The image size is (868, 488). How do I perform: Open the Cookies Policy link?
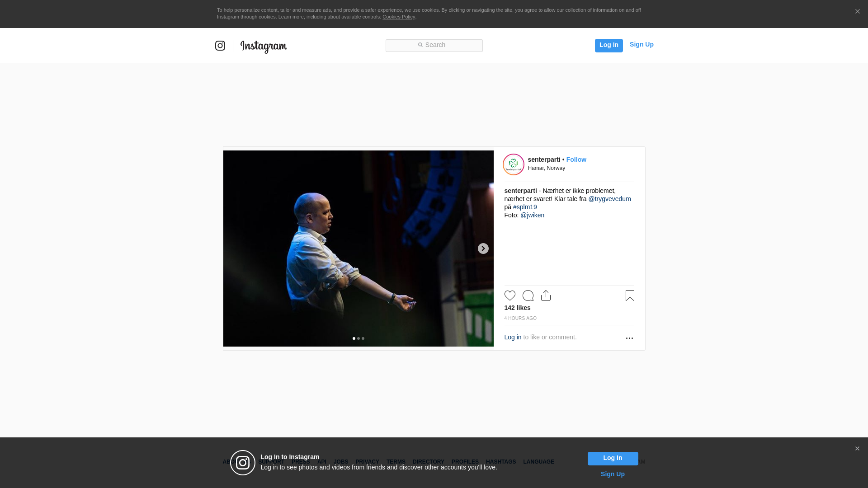pyautogui.click(x=398, y=17)
